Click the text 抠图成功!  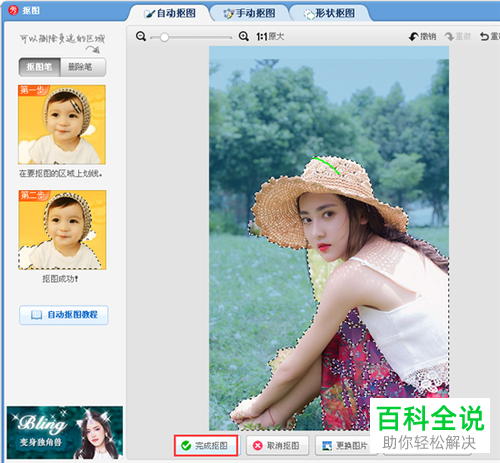tap(60, 279)
